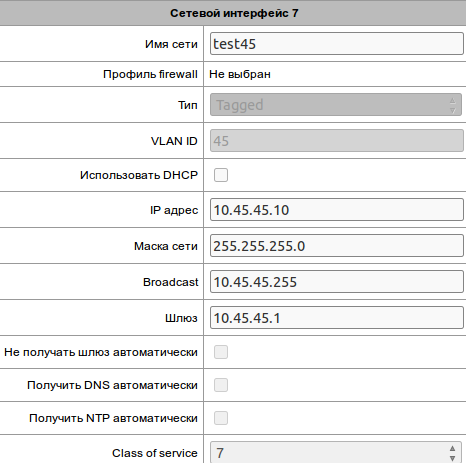Click the Профиль firewall label
The image size is (466, 463).
pyautogui.click(x=150, y=74)
